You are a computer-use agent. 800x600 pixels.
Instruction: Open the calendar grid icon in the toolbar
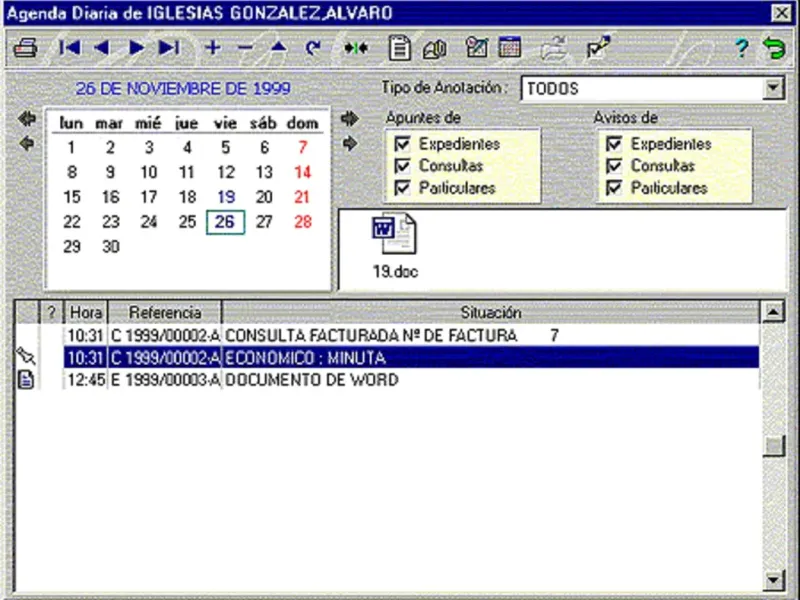(x=510, y=47)
